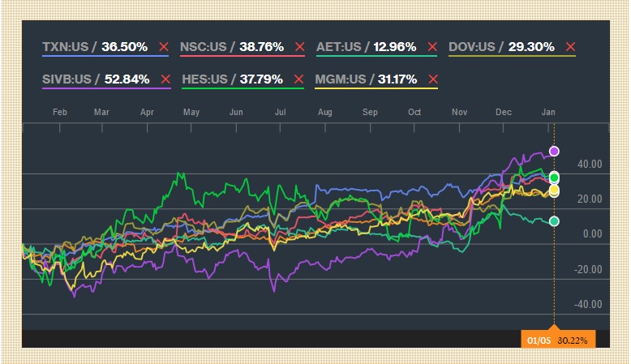Remove SIVB:US comparison with X icon
Viewport: 631px width, 364px height.
pos(165,79)
